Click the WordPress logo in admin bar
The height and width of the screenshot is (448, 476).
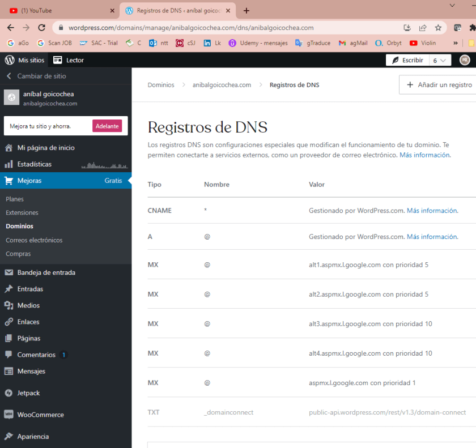click(10, 60)
